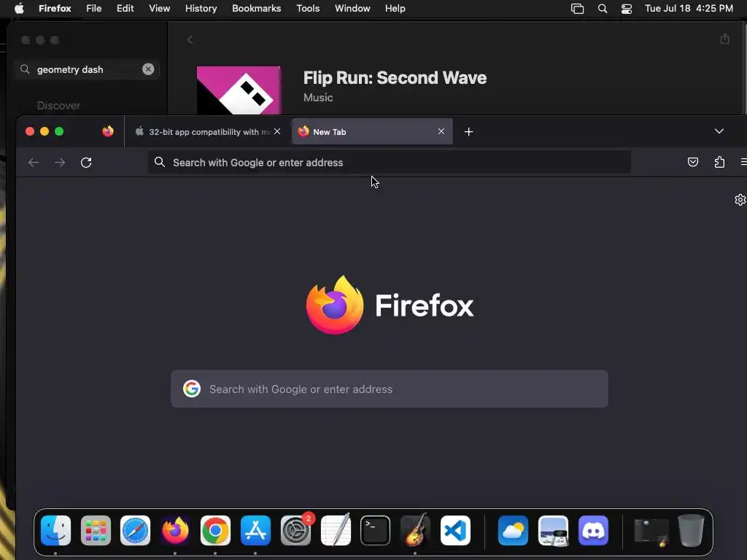Open the Apple menu
747x560 pixels.
point(19,9)
